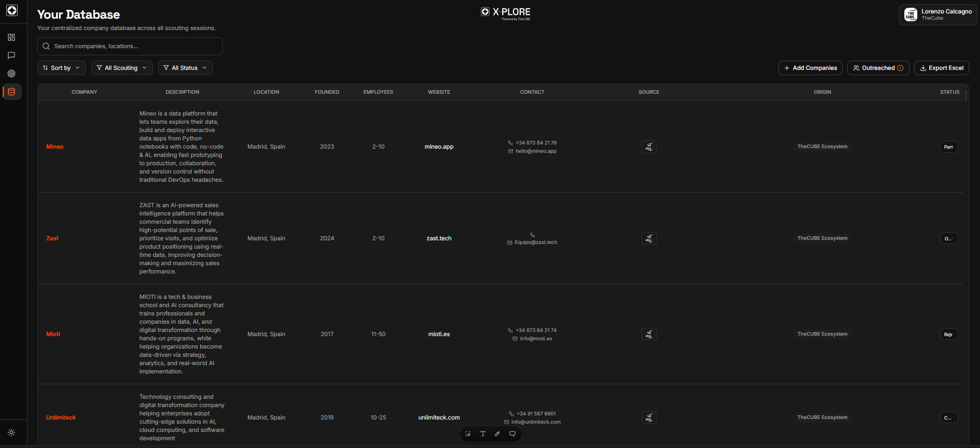Click the Export Excel button
The height and width of the screenshot is (448, 980).
click(x=941, y=68)
